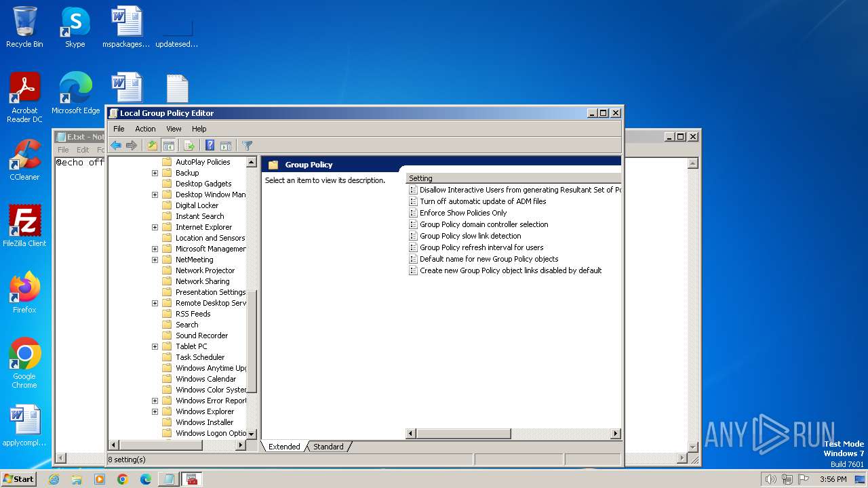Select the Firefox desktop icon

pos(24,293)
